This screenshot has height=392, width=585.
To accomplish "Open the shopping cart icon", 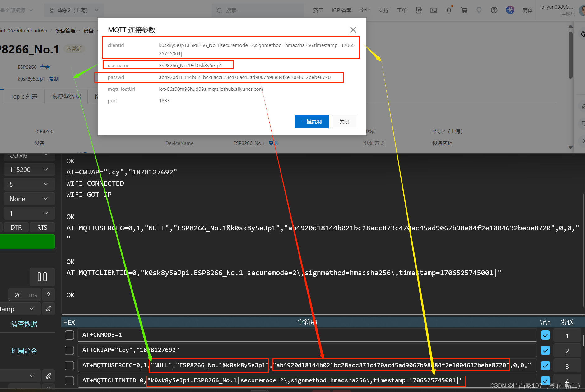I will tap(464, 10).
